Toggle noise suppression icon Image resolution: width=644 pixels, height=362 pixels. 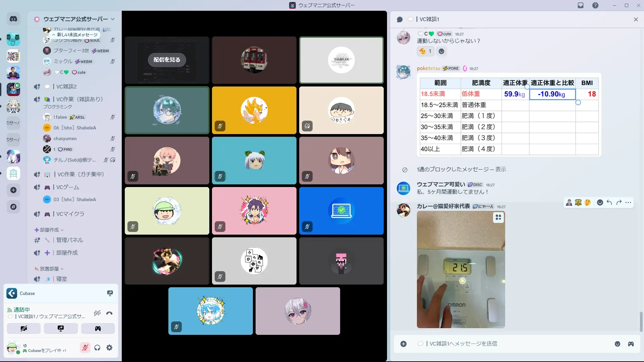97,313
